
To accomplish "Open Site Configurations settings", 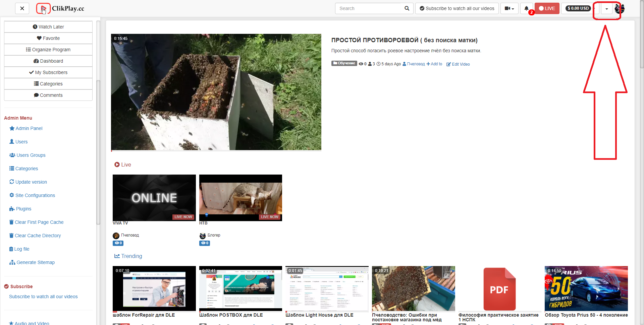I will 35,195.
